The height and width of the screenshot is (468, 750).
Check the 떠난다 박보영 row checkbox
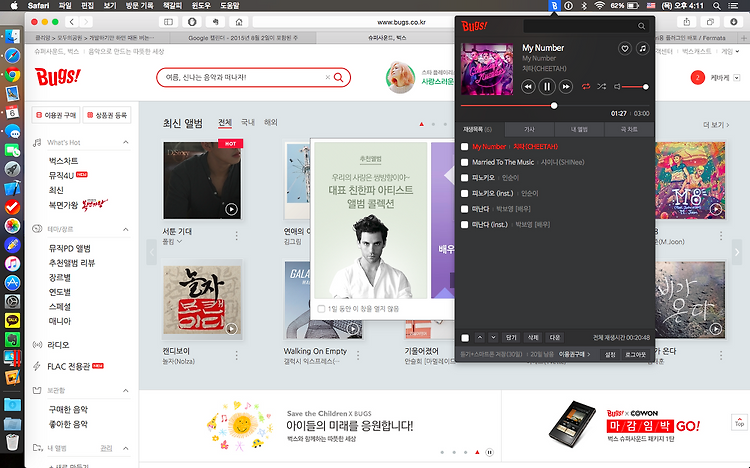click(x=464, y=209)
